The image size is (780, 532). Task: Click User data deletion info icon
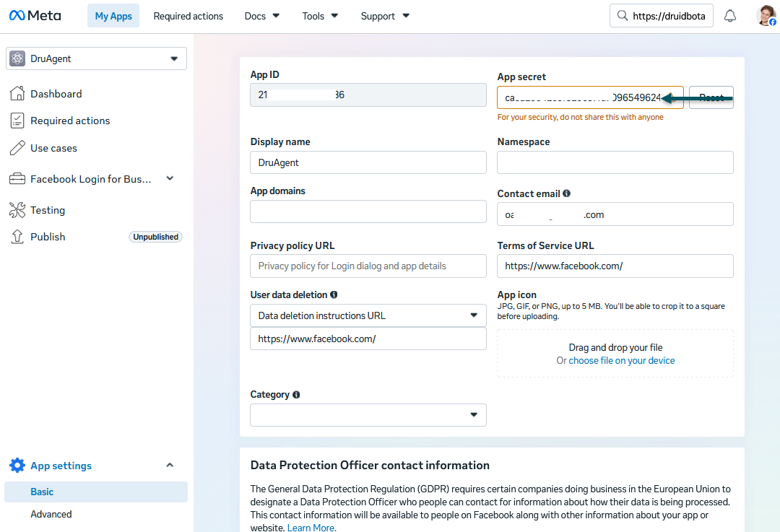click(334, 295)
